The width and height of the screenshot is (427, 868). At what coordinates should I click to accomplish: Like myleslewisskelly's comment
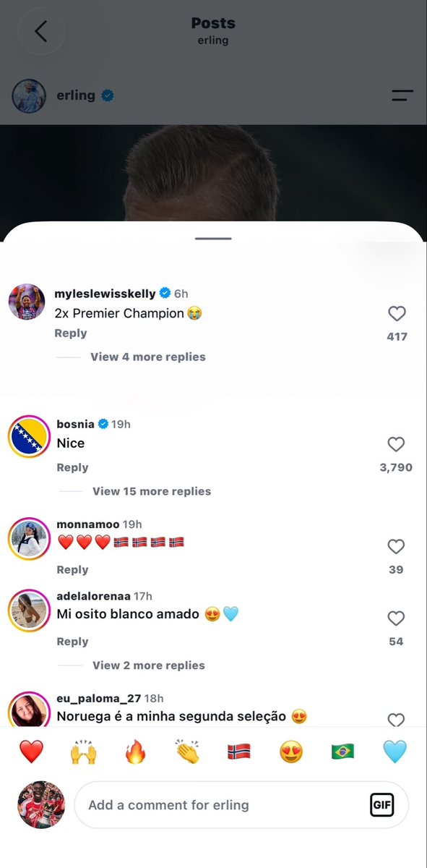[397, 313]
